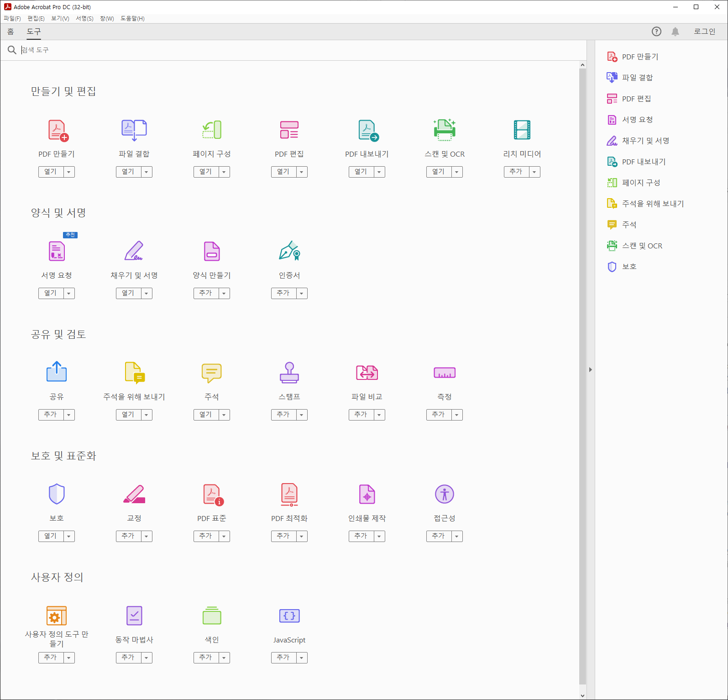728x700 pixels.
Task: Expand dropdown arrow under 서명 요청
Action: pos(69,293)
